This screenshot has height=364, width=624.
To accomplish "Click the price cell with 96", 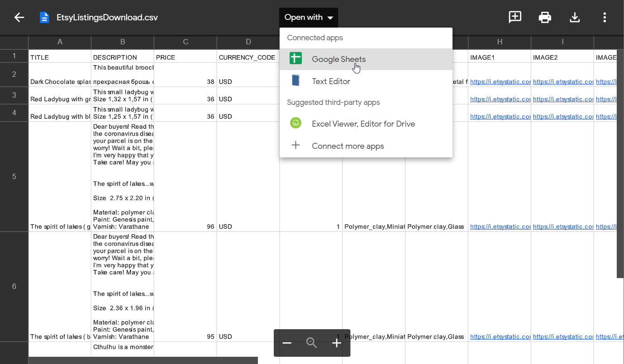I will point(186,176).
